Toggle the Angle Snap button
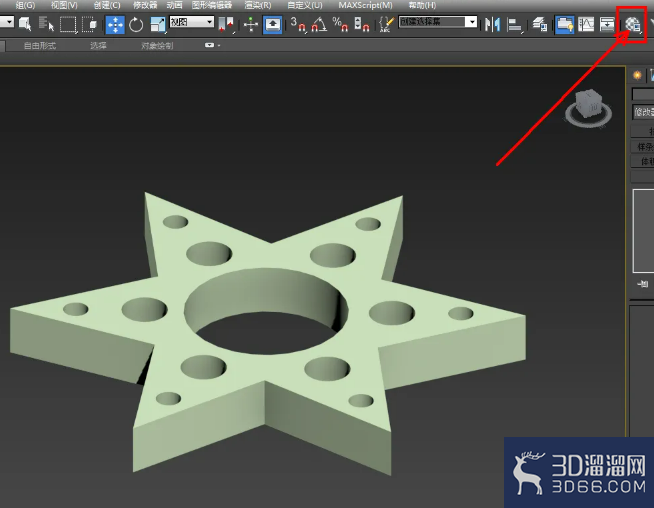This screenshot has width=654, height=508. [319, 24]
